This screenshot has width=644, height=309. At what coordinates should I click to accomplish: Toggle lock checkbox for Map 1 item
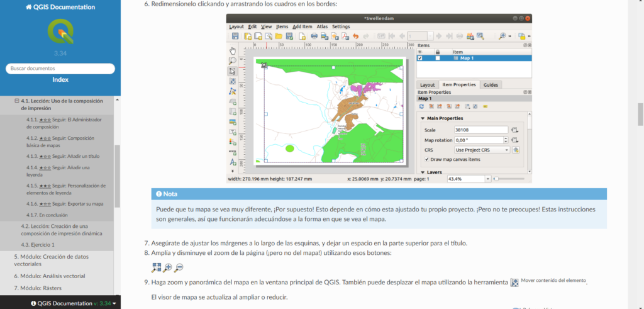pyautogui.click(x=438, y=59)
